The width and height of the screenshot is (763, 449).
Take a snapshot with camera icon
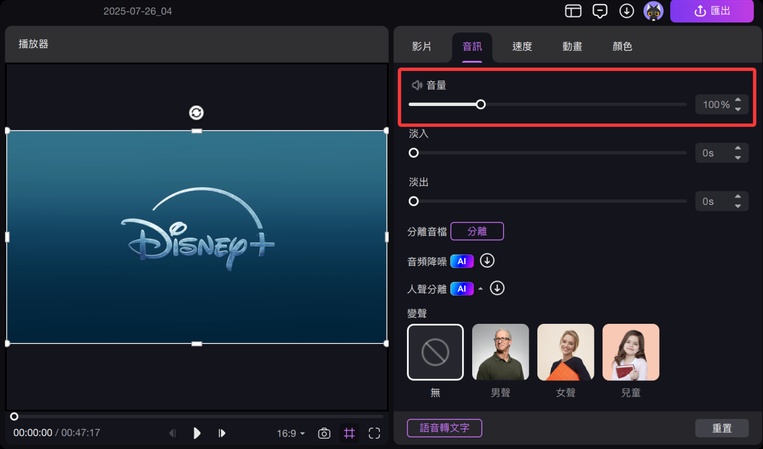[x=324, y=433]
